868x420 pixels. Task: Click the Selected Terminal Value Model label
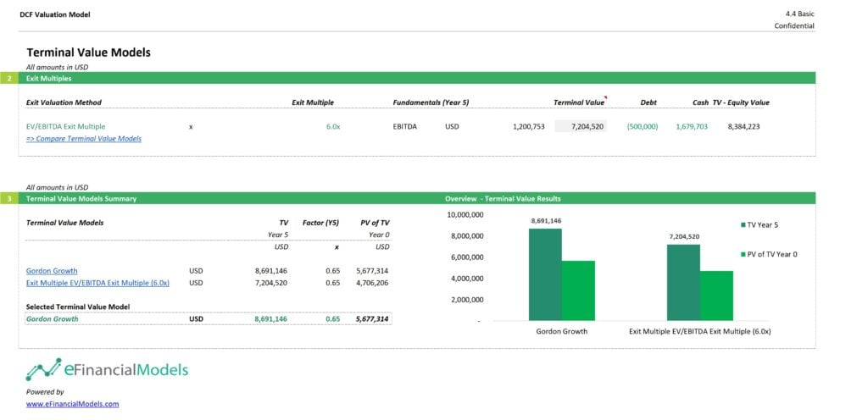tap(78, 307)
